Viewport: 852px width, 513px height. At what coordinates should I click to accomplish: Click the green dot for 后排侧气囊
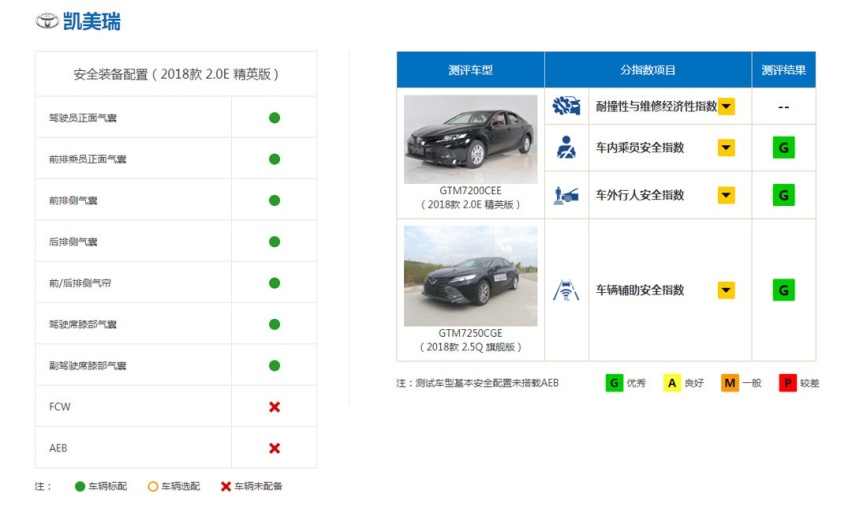(274, 242)
